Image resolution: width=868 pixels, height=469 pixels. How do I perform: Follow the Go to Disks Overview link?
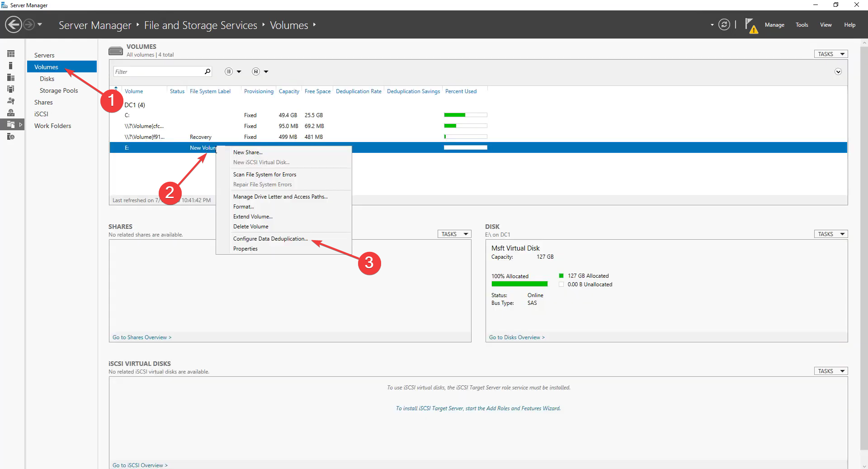tap(516, 337)
